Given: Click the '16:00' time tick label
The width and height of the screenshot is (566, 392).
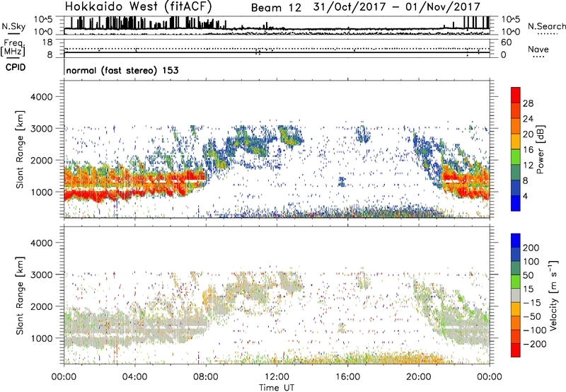Looking at the screenshot, I should (x=347, y=377).
